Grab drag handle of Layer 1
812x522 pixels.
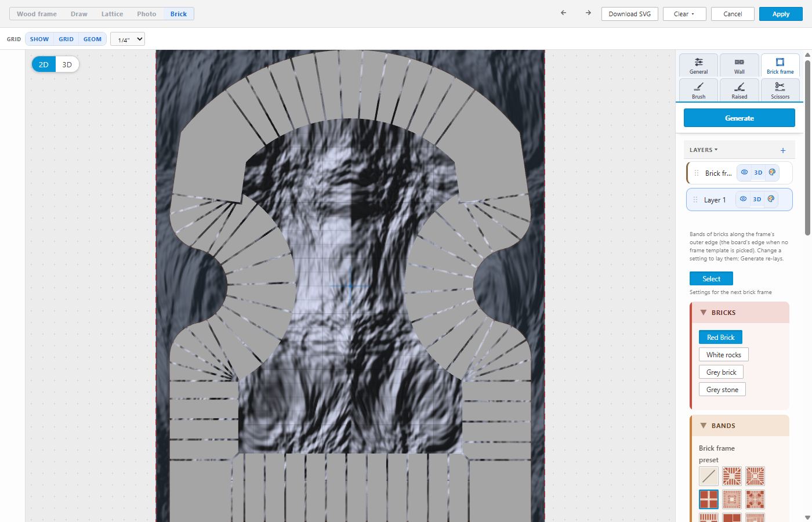click(x=695, y=200)
